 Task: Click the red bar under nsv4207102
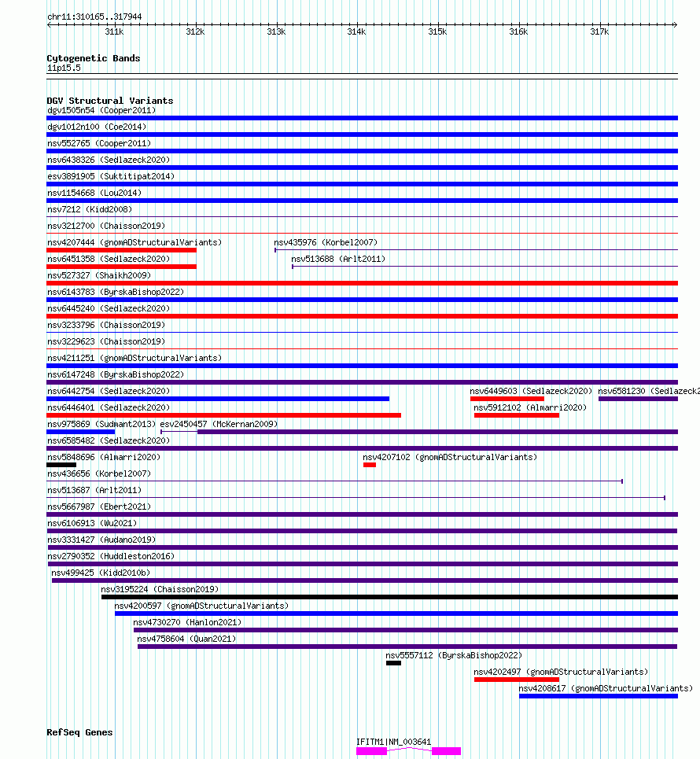[370, 465]
